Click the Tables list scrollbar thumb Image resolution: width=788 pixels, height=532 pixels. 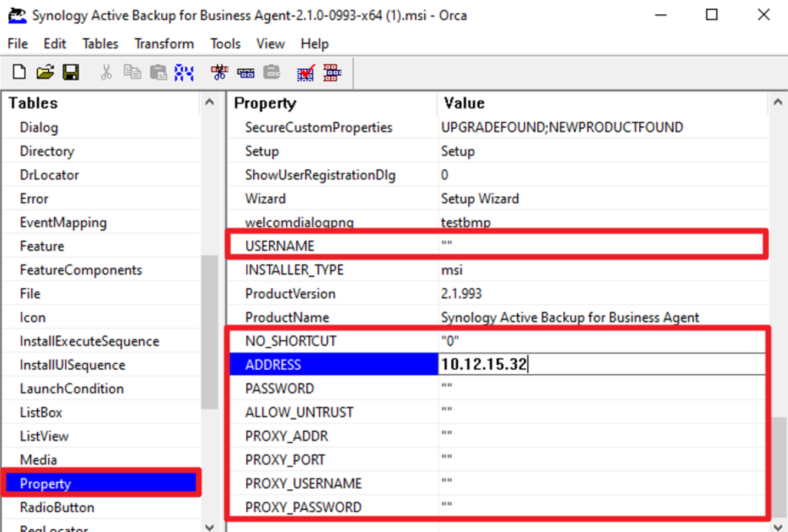[x=209, y=332]
